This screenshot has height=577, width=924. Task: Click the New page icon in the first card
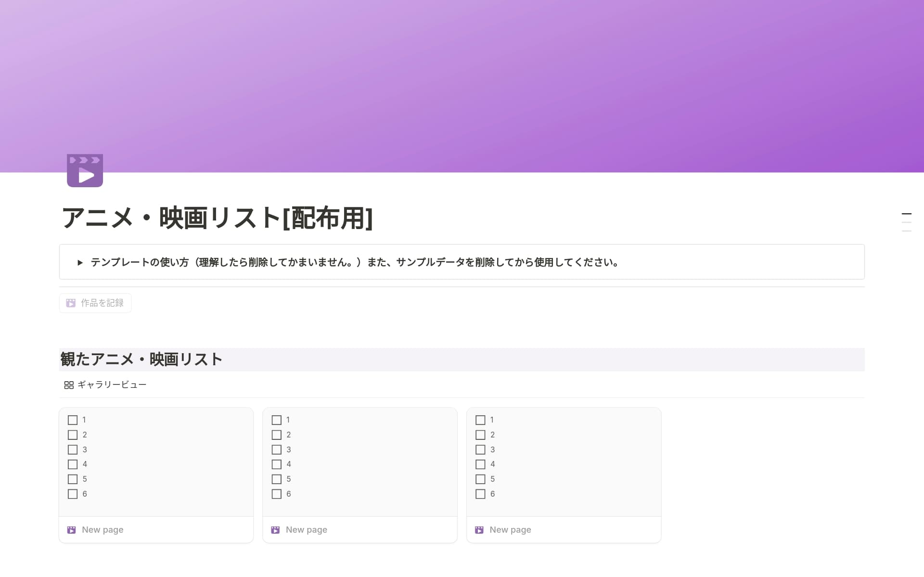[x=71, y=529]
